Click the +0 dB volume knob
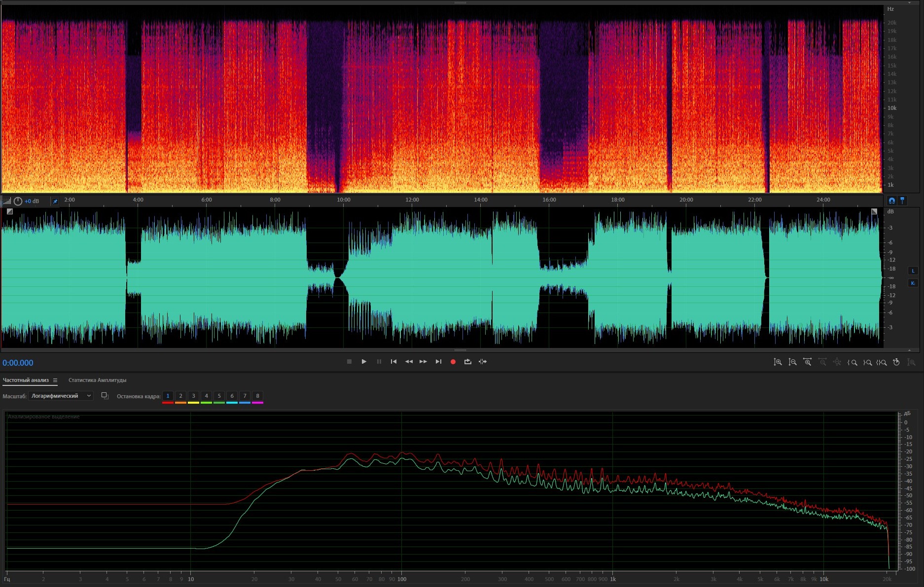This screenshot has width=924, height=587. pos(18,201)
